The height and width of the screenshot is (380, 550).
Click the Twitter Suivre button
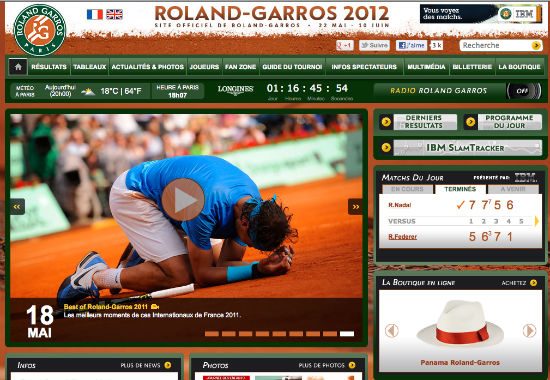pyautogui.click(x=374, y=45)
